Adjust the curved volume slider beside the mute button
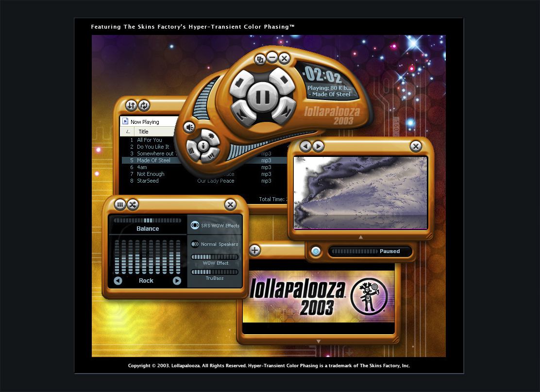Viewport: 540px width, 392px height. click(x=204, y=100)
